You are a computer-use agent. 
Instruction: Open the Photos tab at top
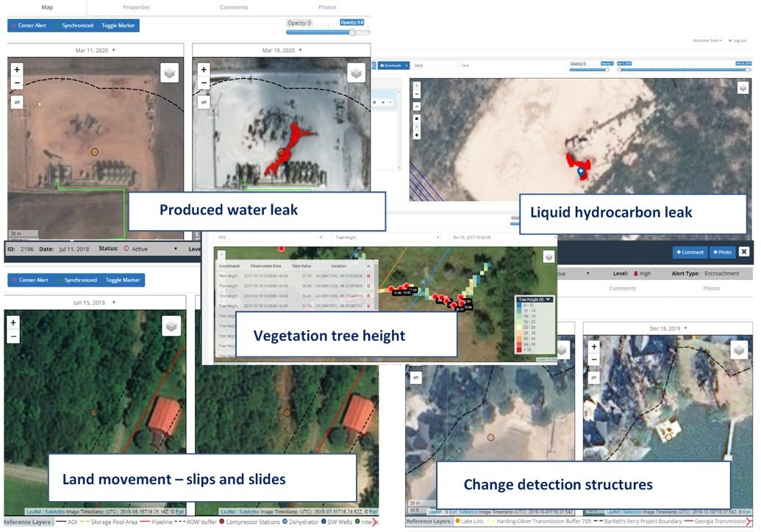327,7
